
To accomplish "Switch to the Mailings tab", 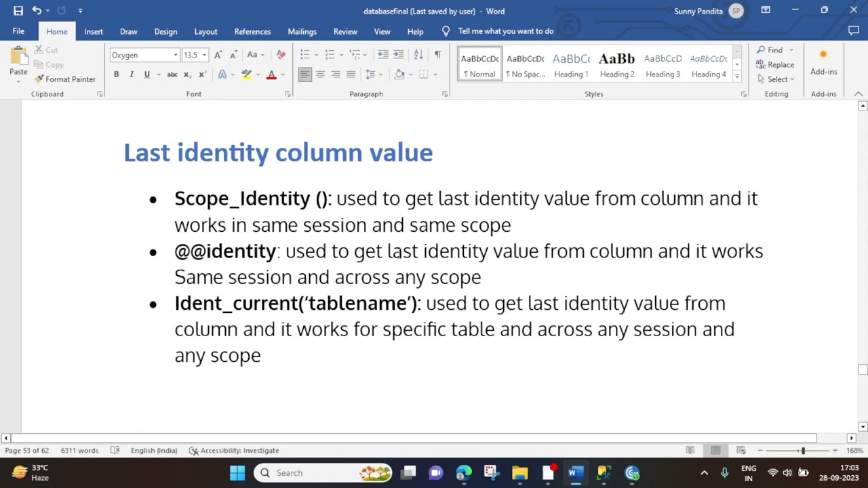I will [x=302, y=31].
